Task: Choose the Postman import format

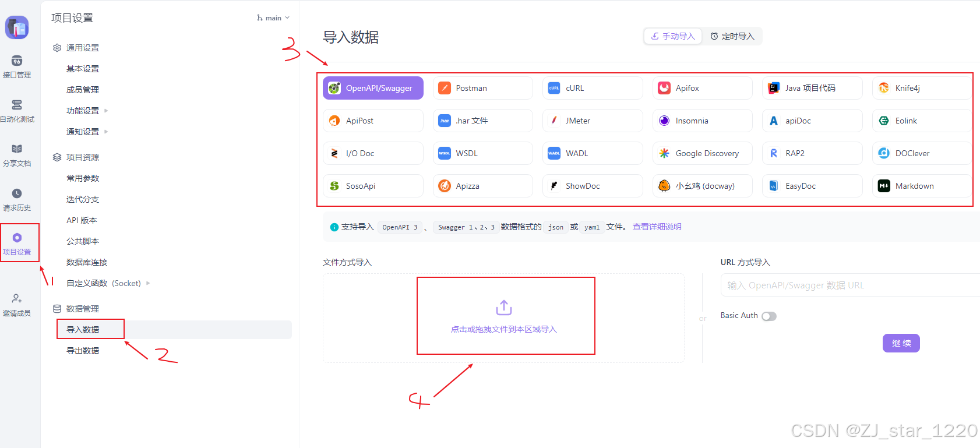Action: (x=483, y=88)
